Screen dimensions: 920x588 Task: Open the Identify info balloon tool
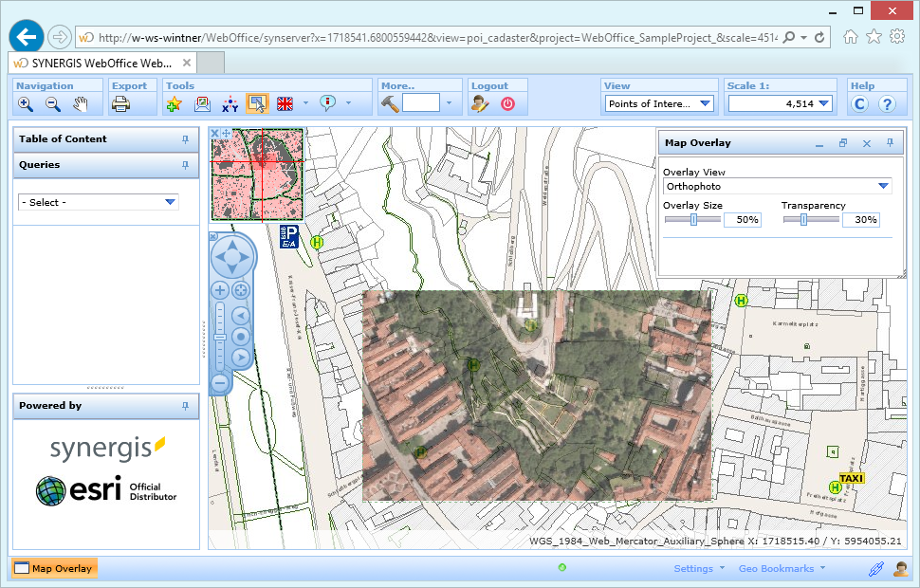(x=327, y=102)
